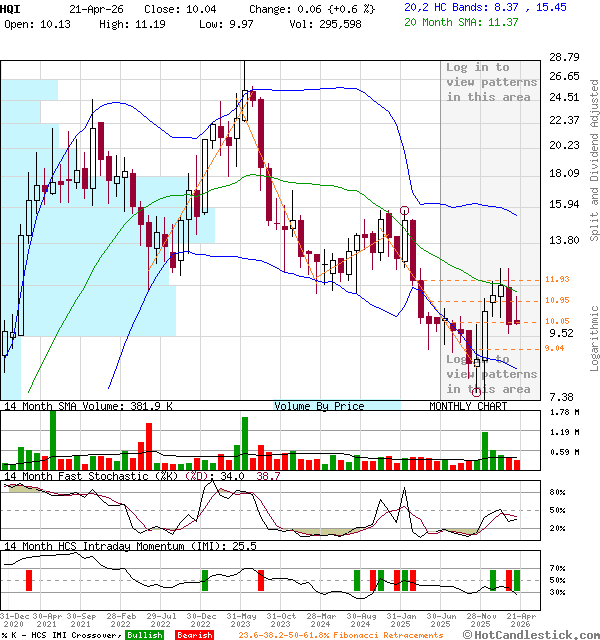Screen dimensions: 600x640
Task: Click the 9.04 Fibonacci level label
Action: (554, 348)
